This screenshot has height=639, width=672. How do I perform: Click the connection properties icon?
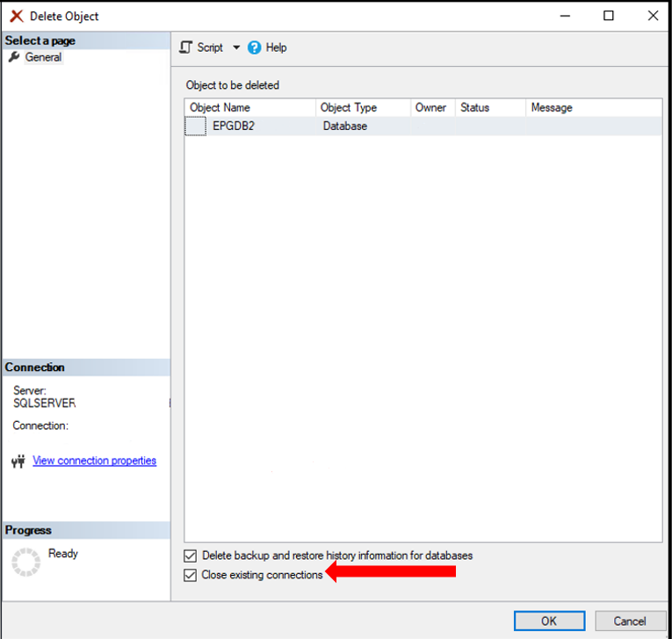pyautogui.click(x=18, y=461)
